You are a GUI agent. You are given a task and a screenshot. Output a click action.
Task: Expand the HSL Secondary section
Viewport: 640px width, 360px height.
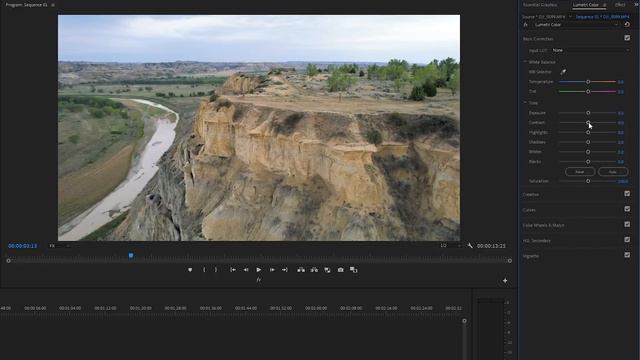click(537, 241)
